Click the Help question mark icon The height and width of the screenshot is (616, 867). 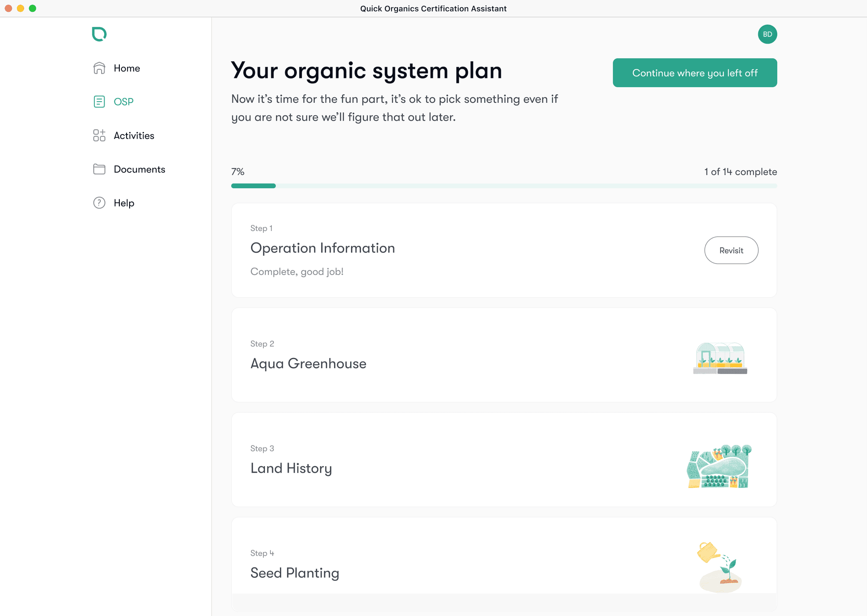pyautogui.click(x=99, y=203)
